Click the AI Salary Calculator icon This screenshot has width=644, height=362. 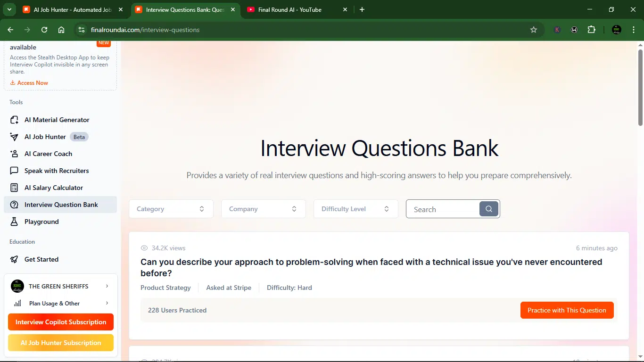click(x=15, y=188)
